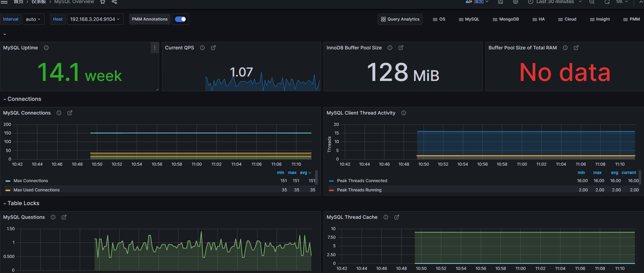Toggle Peak Threads Running series

coord(359,190)
